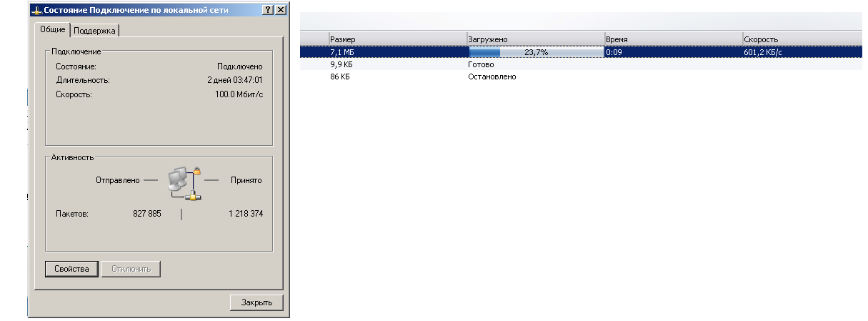
Task: Select the 86 КБ stopped download row
Action: pyautogui.click(x=581, y=76)
